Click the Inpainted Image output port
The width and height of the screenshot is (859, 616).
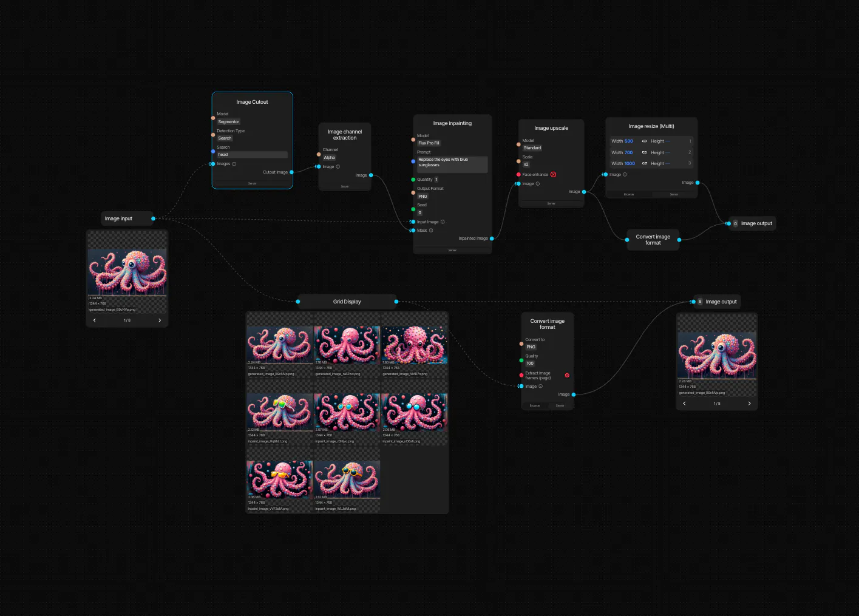coord(492,239)
